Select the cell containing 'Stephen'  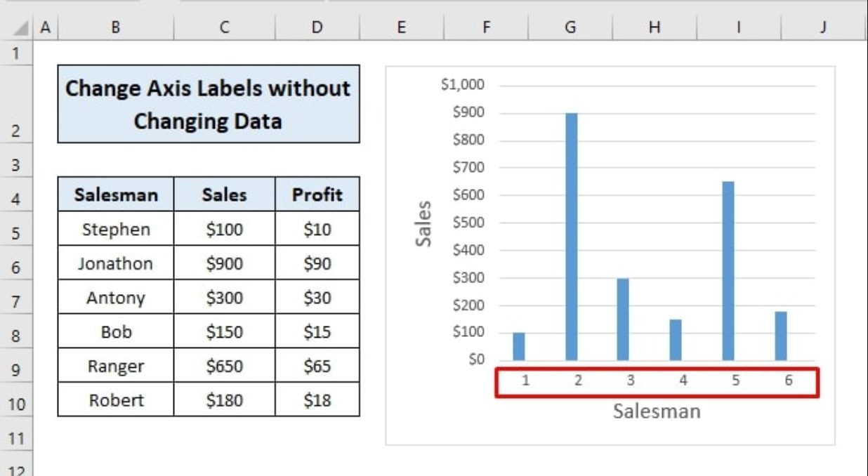[x=116, y=230]
